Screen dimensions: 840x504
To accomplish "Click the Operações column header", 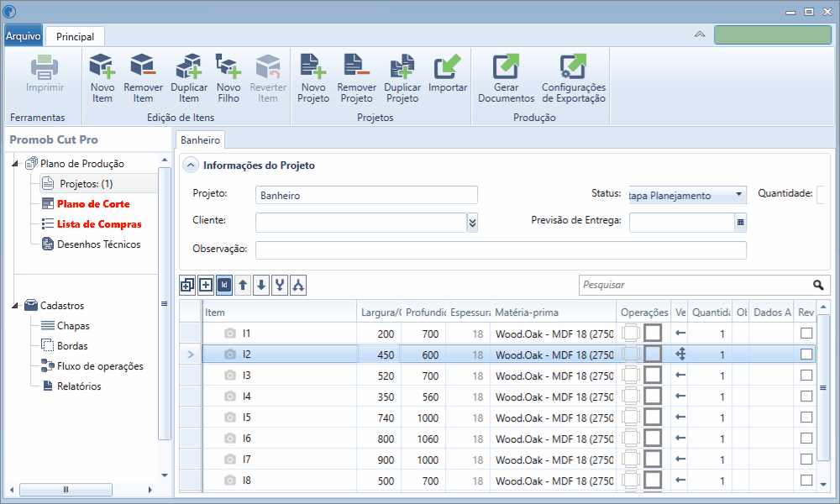I will (x=644, y=312).
